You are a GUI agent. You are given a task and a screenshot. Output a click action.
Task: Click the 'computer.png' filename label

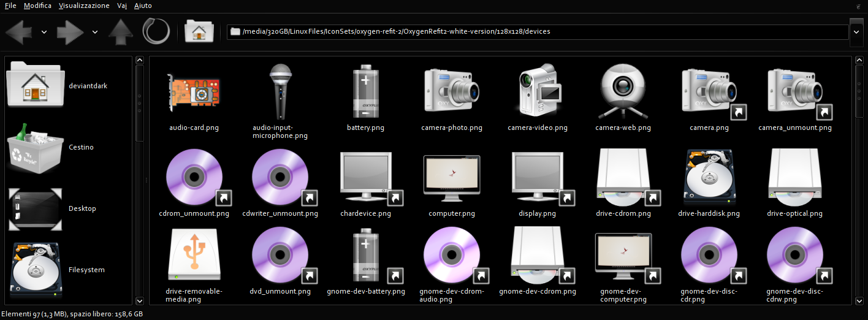(x=451, y=213)
